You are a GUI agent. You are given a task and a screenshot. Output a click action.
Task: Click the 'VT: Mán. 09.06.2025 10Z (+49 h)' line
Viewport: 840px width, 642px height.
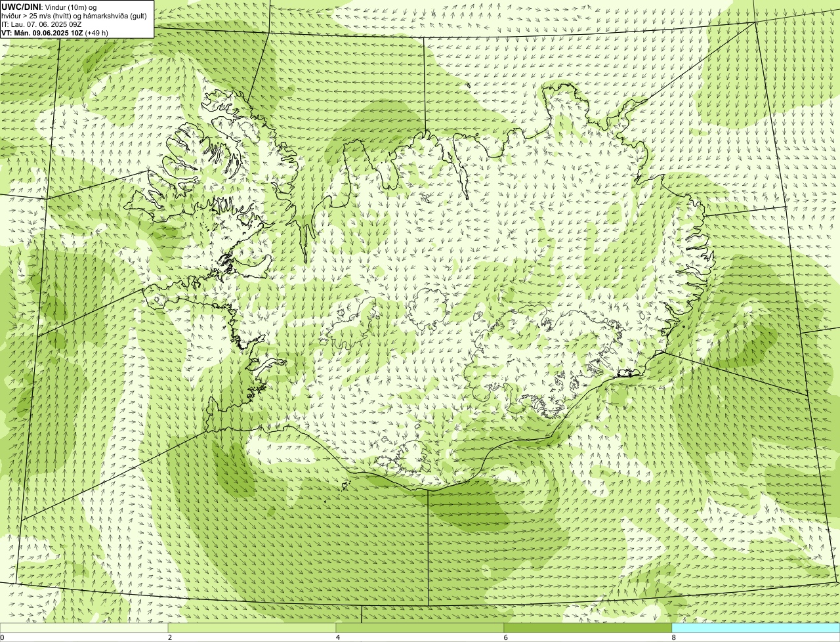pyautogui.click(x=55, y=33)
